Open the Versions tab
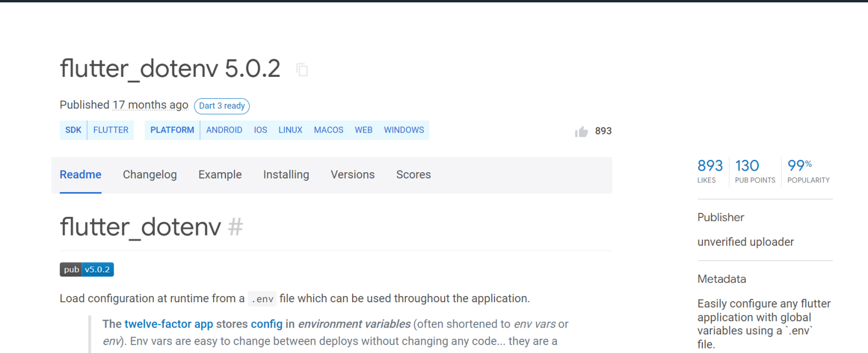The width and height of the screenshot is (868, 353). pos(353,175)
